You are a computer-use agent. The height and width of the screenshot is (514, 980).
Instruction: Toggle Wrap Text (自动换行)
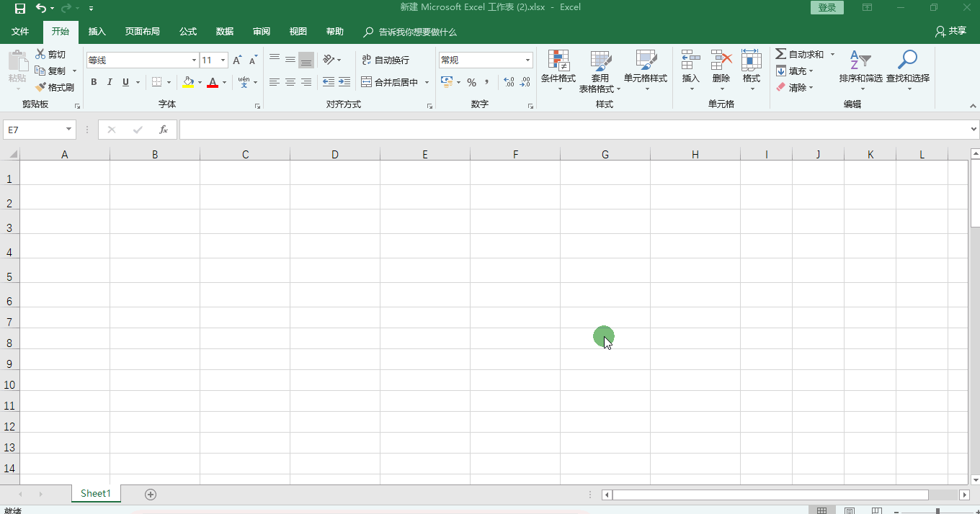(386, 60)
